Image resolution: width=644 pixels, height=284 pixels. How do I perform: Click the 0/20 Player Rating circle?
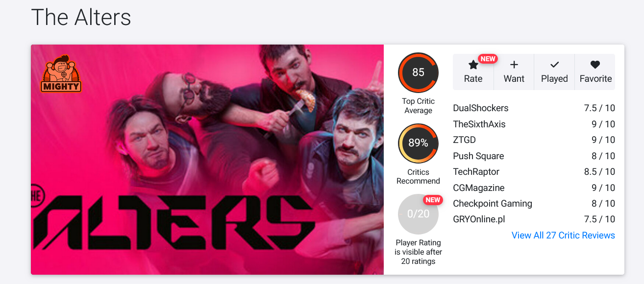418,214
